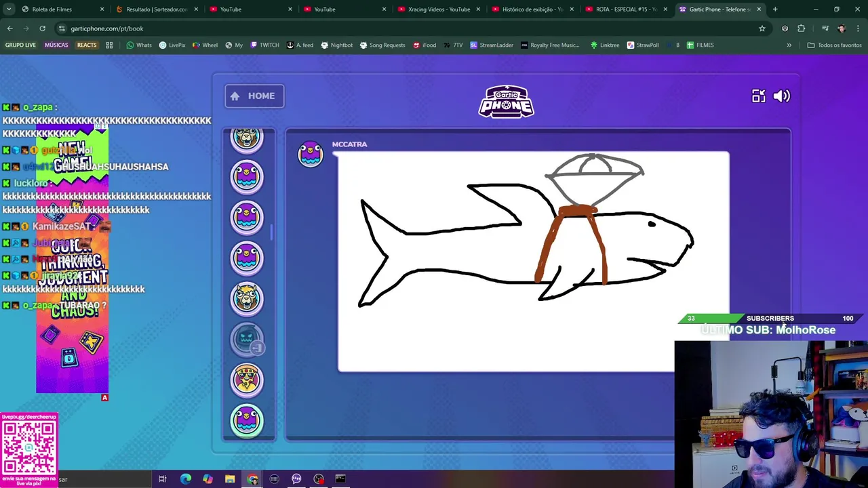Expand Todos os favoritos folder
Screen dimensions: 868x488
click(834, 45)
